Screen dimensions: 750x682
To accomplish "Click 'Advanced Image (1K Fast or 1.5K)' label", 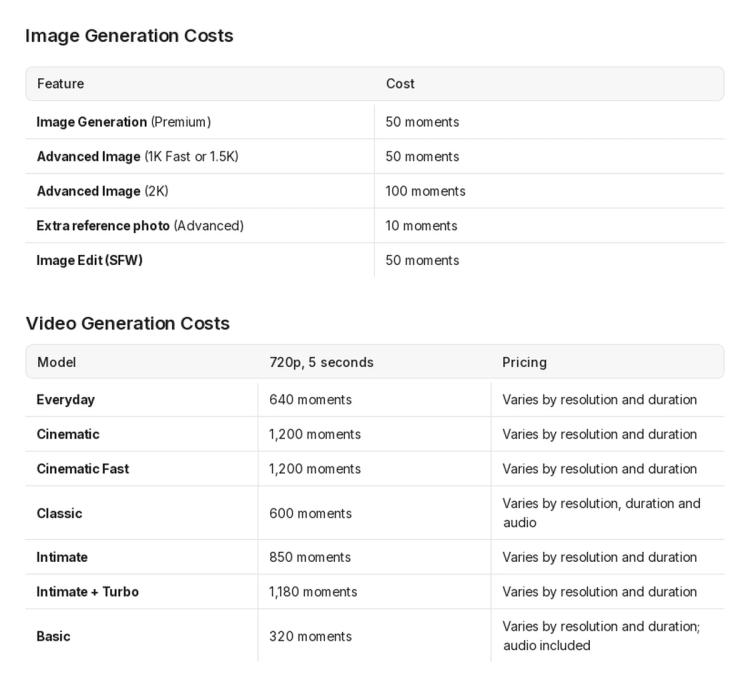I will click(x=138, y=156).
